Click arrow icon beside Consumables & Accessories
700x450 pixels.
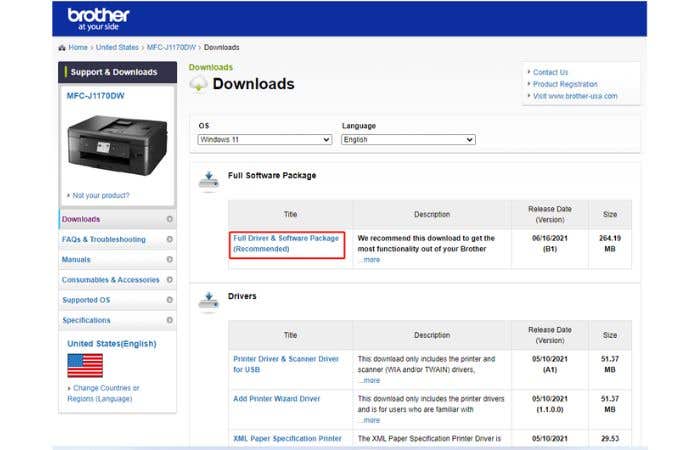point(170,279)
